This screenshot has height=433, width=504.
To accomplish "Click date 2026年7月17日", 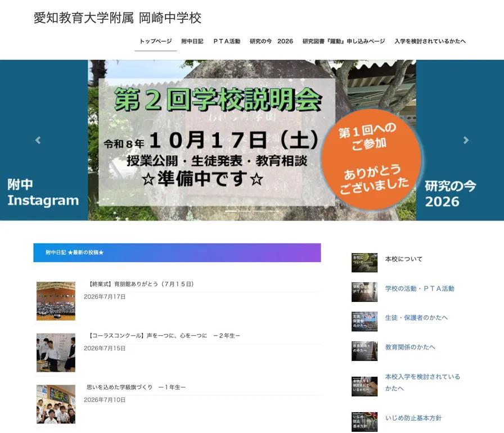I will (105, 296).
